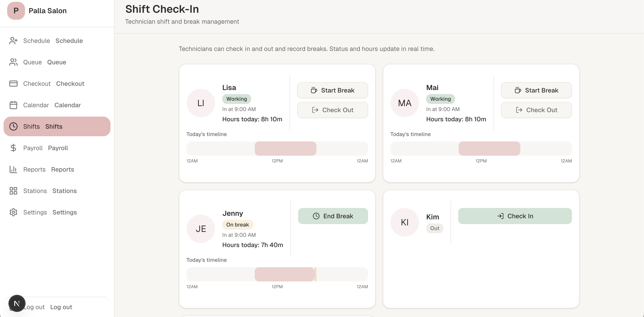Screen dimensions: 644x317
Task: Open the Reports nav item
Action: (x=57, y=170)
